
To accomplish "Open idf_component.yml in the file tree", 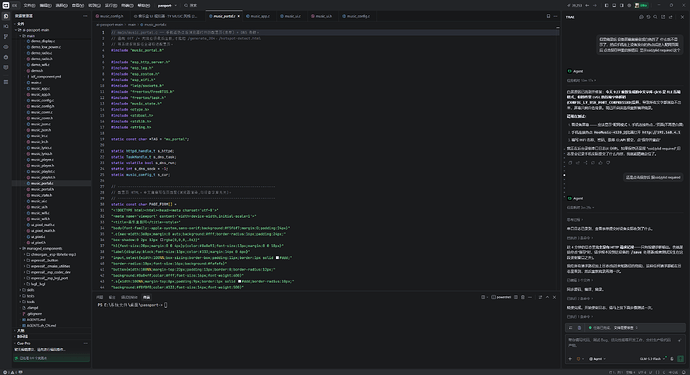I will point(46,77).
